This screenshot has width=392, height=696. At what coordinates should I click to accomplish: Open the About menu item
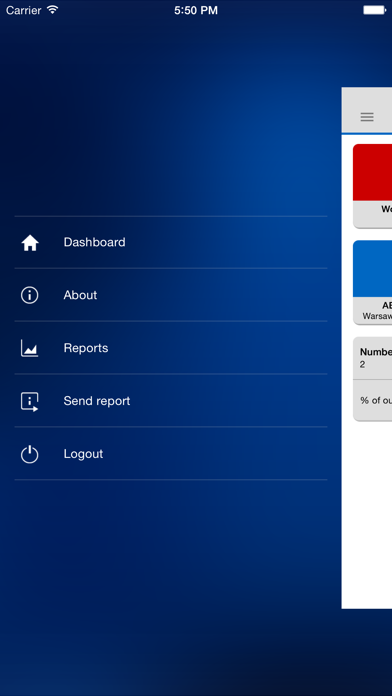171,295
